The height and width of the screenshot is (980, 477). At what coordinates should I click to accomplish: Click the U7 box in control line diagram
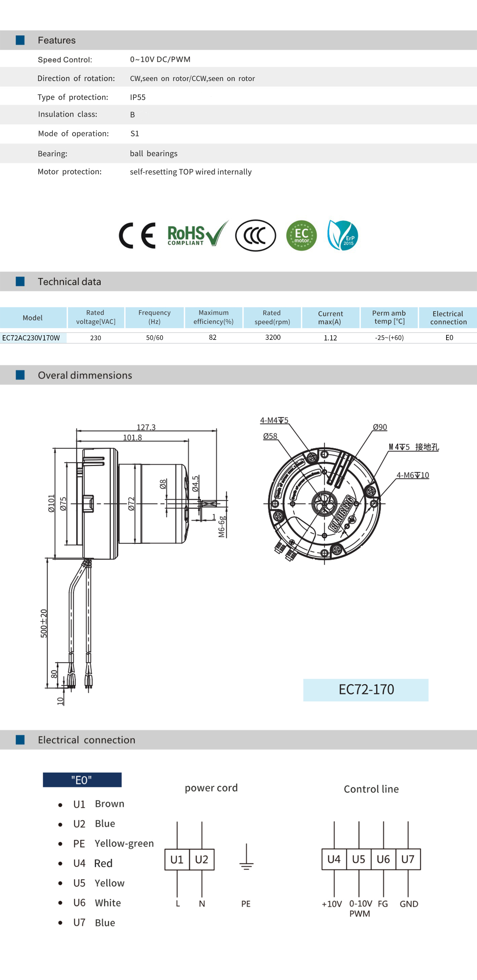pos(408,859)
